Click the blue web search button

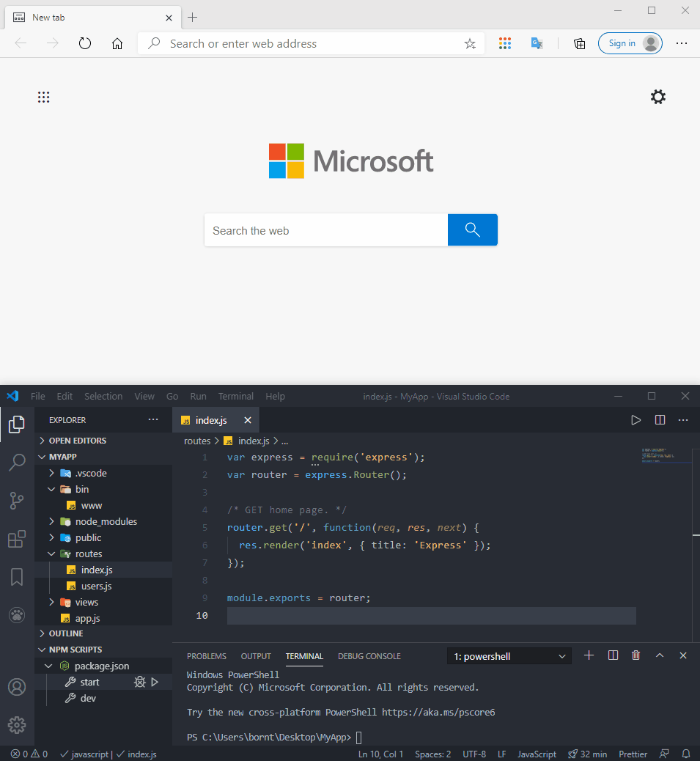pos(472,230)
